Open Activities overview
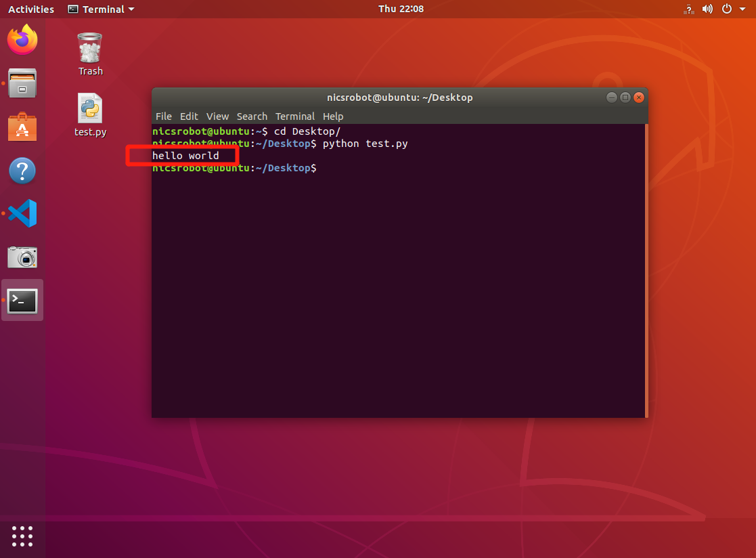The image size is (756, 558). pos(31,9)
